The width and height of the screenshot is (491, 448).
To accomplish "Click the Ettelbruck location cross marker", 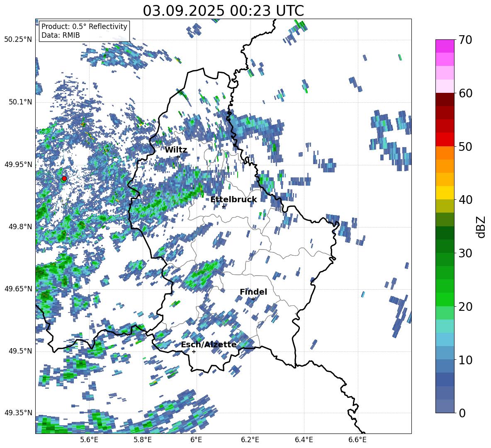I will [x=224, y=207].
